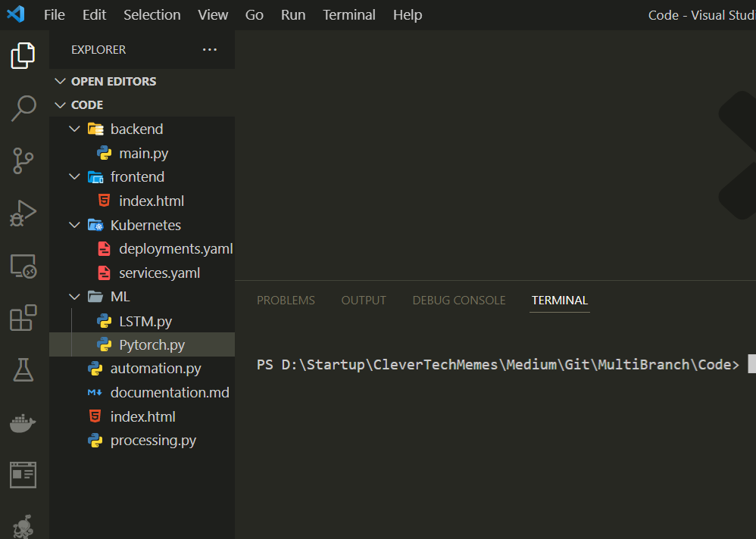Click inside the PowerShell terminal prompt
Screen dimensions: 756x539
click(x=530, y=364)
